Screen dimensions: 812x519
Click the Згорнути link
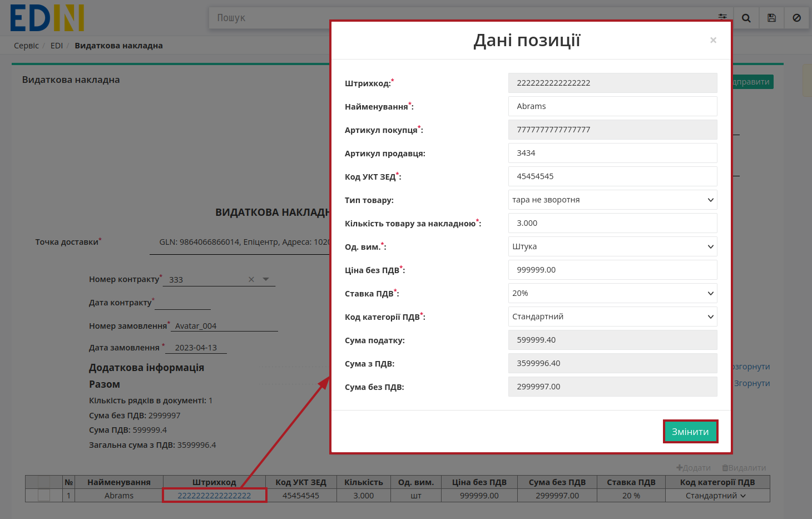[751, 383]
